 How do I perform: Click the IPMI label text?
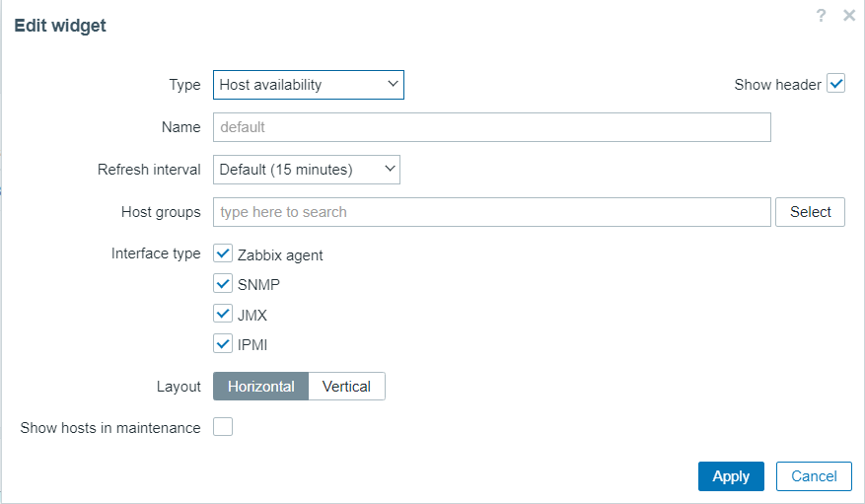(252, 345)
